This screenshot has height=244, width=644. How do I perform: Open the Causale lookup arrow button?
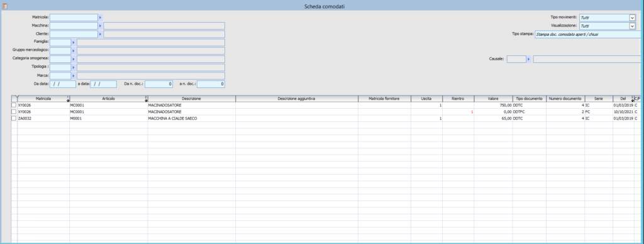click(x=528, y=59)
